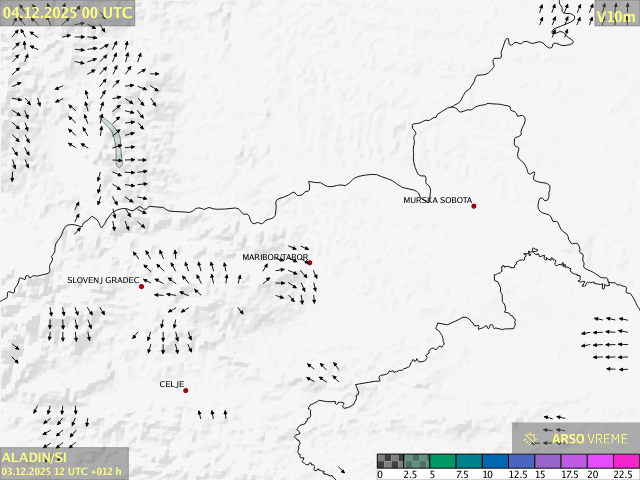Click the 04.12.2025 00 UTC timestamp
The height and width of the screenshot is (480, 640).
(67, 12)
